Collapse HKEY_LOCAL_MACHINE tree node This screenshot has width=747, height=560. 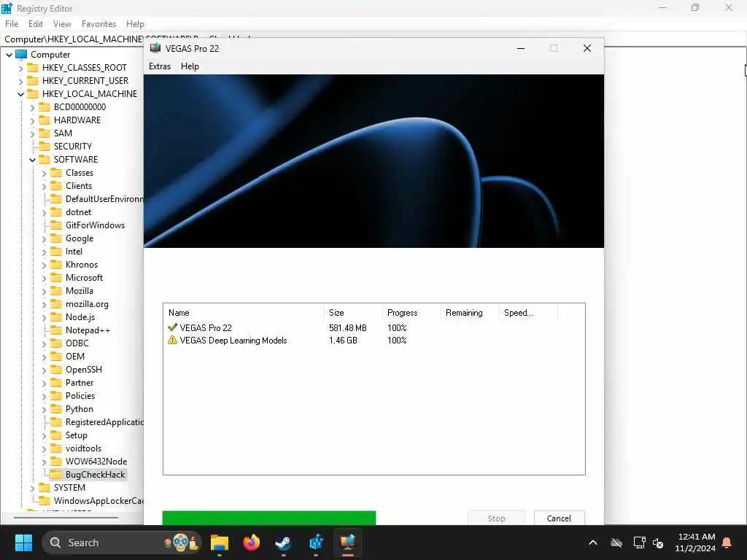click(20, 94)
